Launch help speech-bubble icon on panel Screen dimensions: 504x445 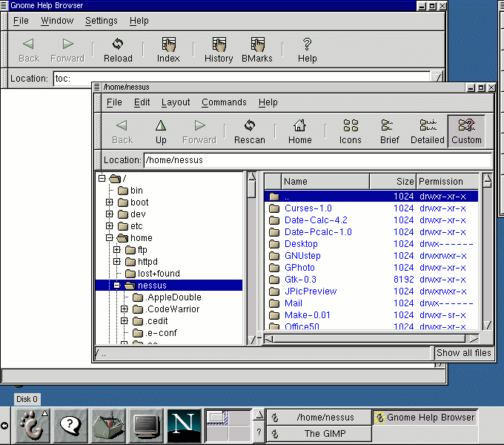coord(70,426)
